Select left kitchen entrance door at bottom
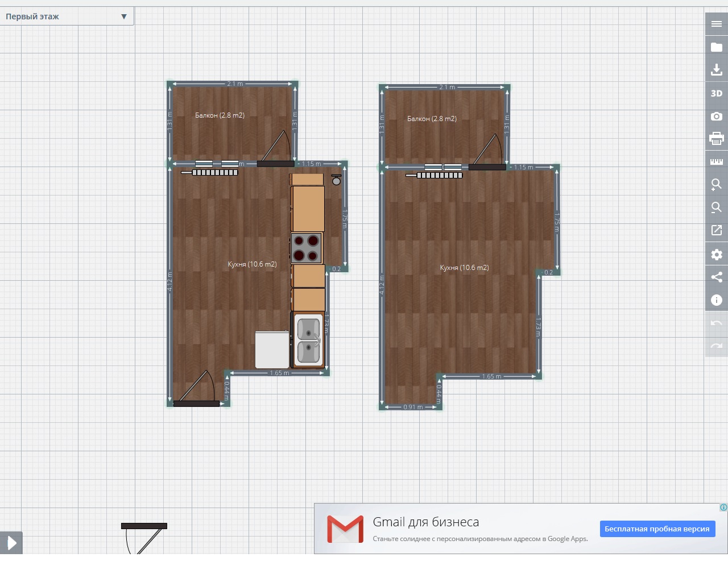The height and width of the screenshot is (582, 728). pos(196,389)
